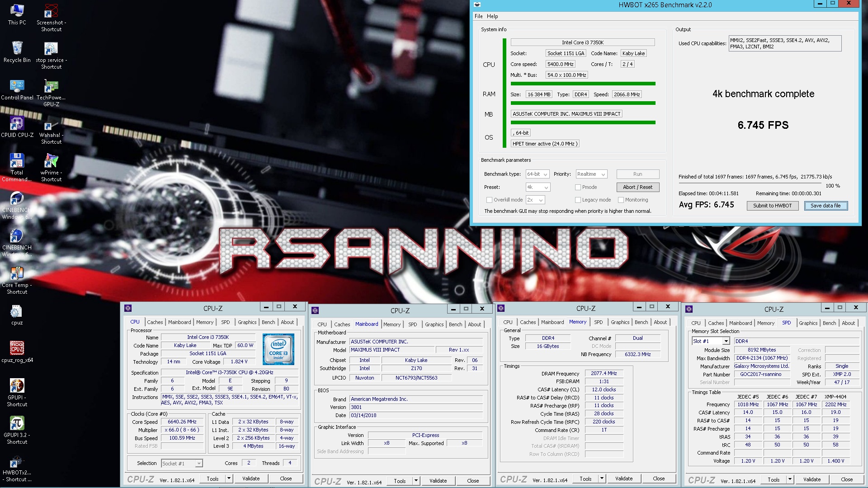Click the benchmark progress bar
Image resolution: width=868 pixels, height=488 pixels.
coord(750,183)
